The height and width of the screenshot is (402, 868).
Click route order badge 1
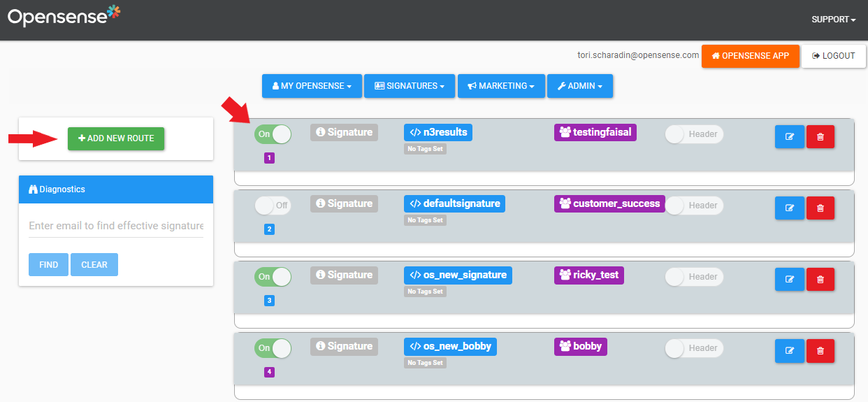pos(270,158)
